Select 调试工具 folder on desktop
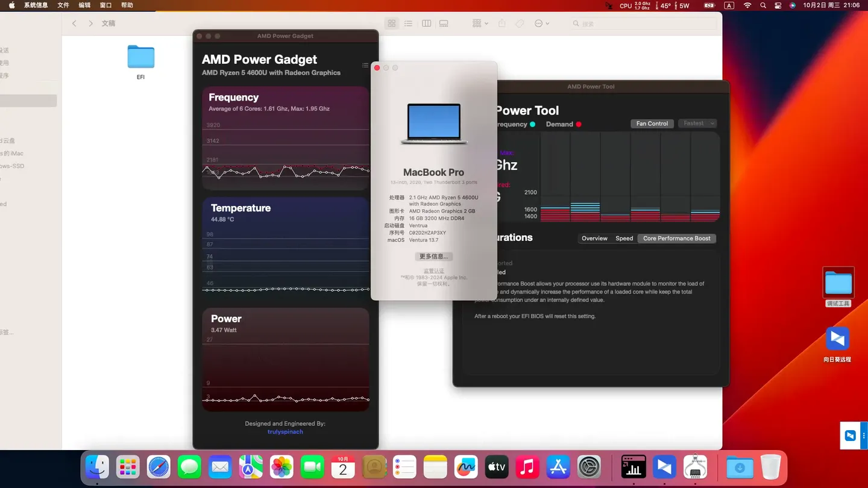The image size is (868, 488). (x=838, y=287)
